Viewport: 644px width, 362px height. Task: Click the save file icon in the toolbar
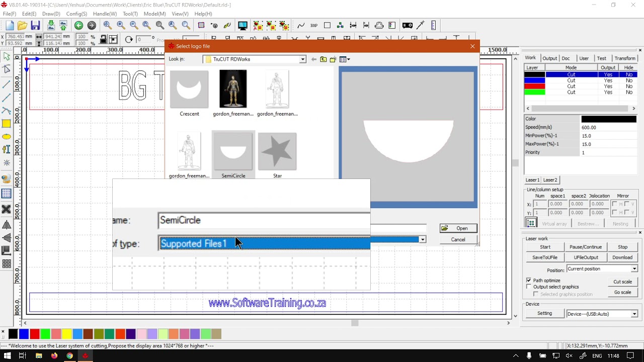click(x=35, y=26)
